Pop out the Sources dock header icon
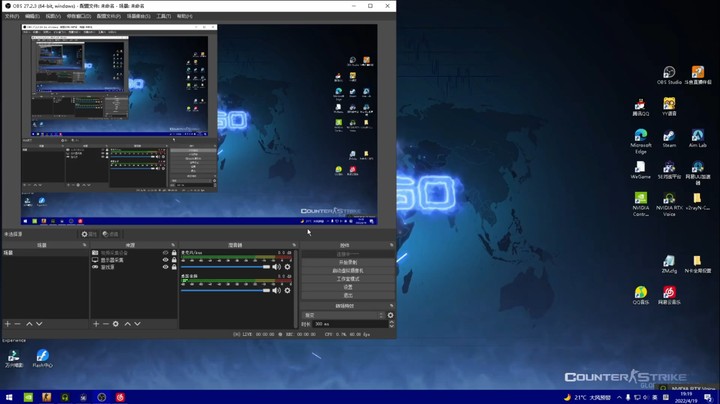720x404 pixels. coord(173,245)
